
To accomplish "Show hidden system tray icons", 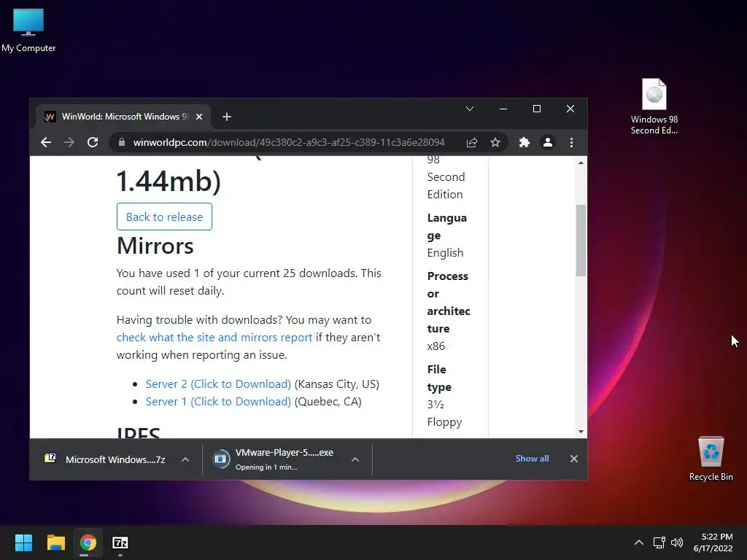I will point(639,542).
